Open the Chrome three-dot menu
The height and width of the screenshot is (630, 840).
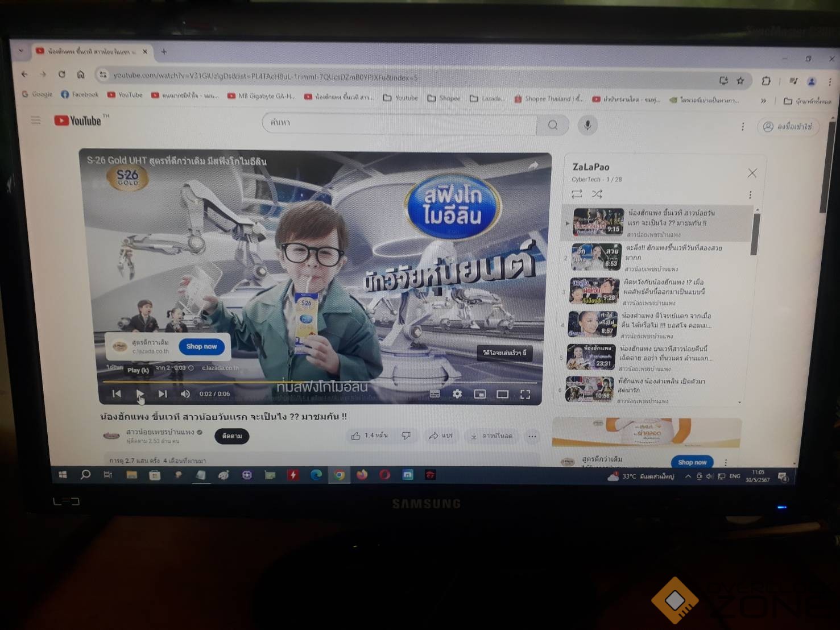pyautogui.click(x=830, y=82)
